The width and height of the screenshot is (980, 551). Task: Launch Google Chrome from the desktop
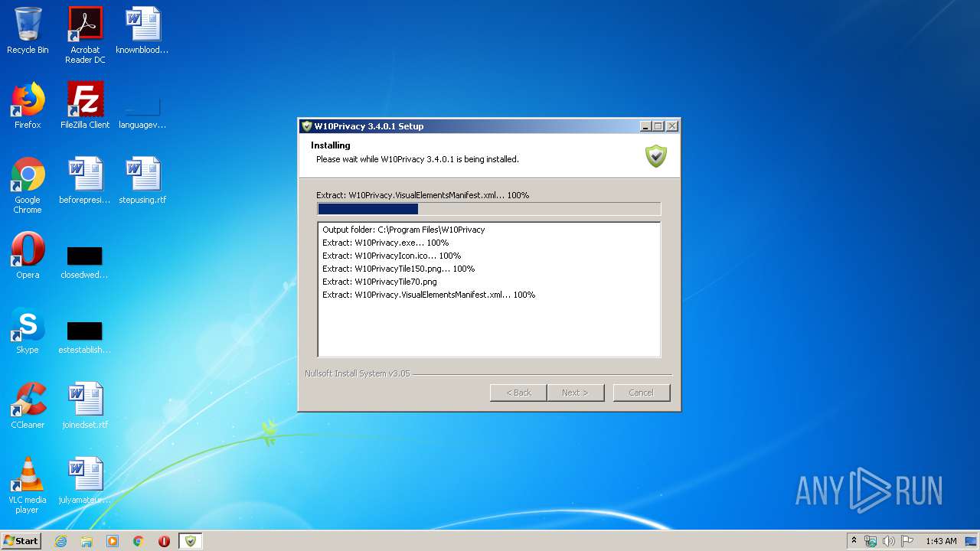(28, 185)
